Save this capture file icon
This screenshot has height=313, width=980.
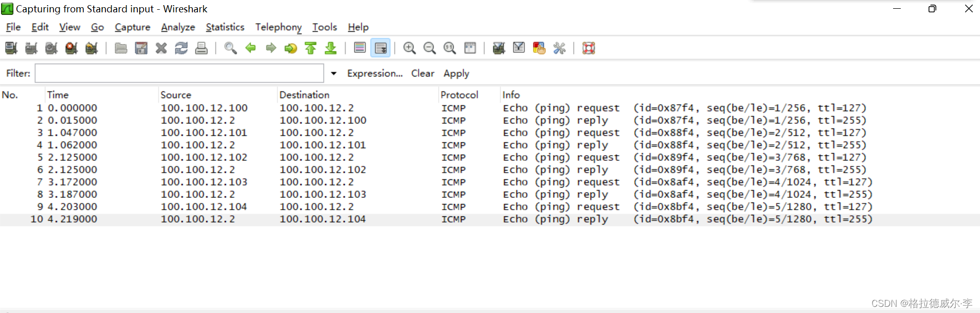[141, 48]
